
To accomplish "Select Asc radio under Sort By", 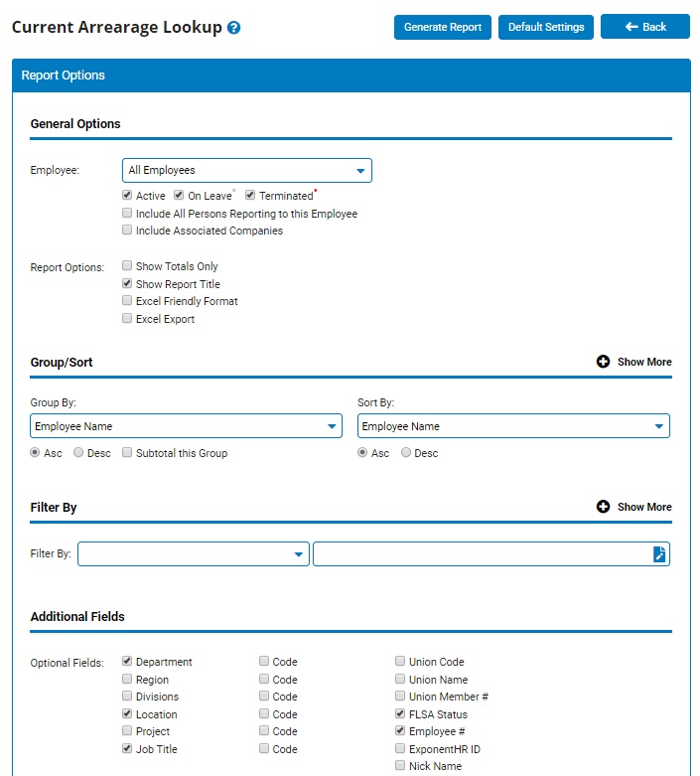I will (x=362, y=452).
